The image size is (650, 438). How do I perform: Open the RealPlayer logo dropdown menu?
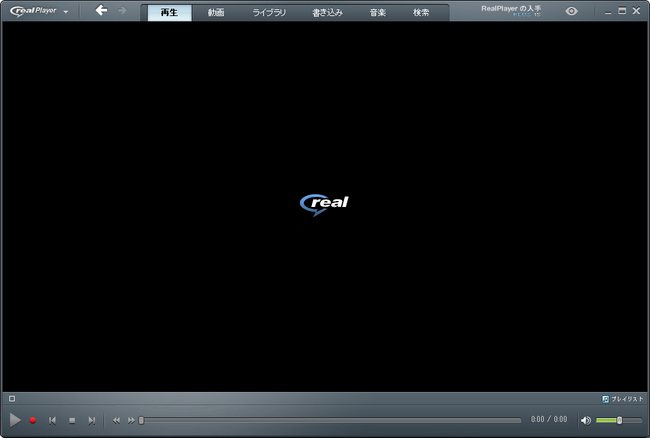(x=39, y=11)
